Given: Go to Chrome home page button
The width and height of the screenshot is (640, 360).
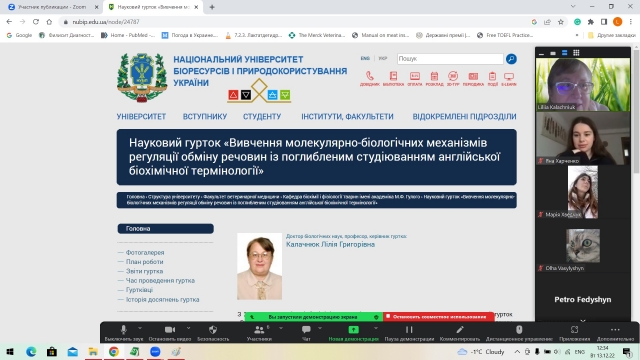Looking at the screenshot, I should [x=49, y=22].
